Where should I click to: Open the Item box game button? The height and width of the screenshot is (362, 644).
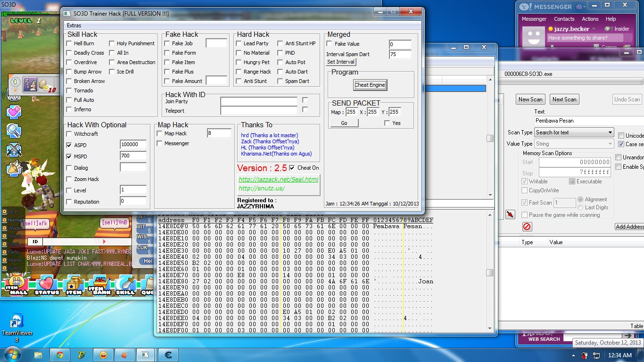[x=74, y=285]
